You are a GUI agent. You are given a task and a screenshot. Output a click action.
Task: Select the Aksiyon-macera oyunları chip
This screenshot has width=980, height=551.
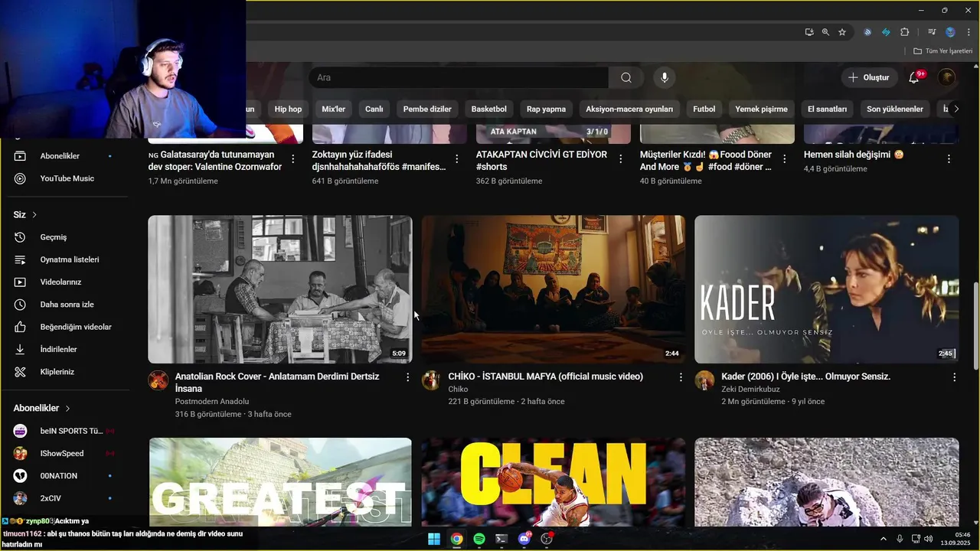tap(629, 109)
